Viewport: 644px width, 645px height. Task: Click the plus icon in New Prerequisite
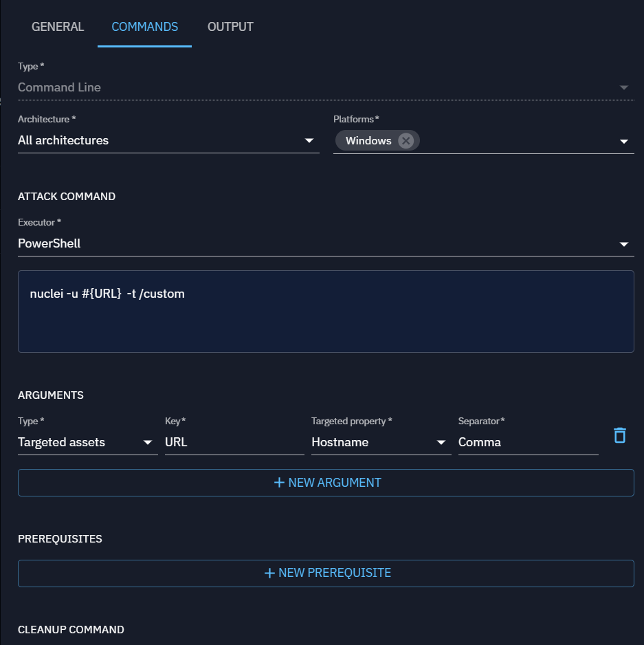coord(269,573)
